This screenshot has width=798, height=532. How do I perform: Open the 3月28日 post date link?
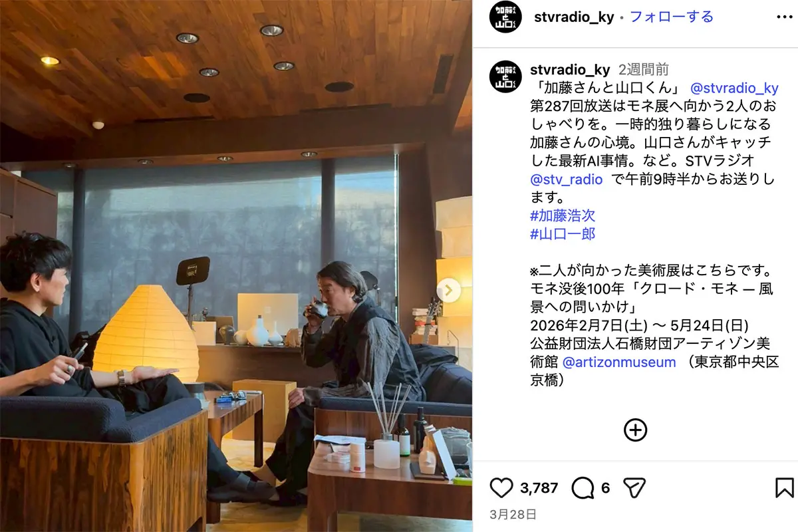pos(513,514)
